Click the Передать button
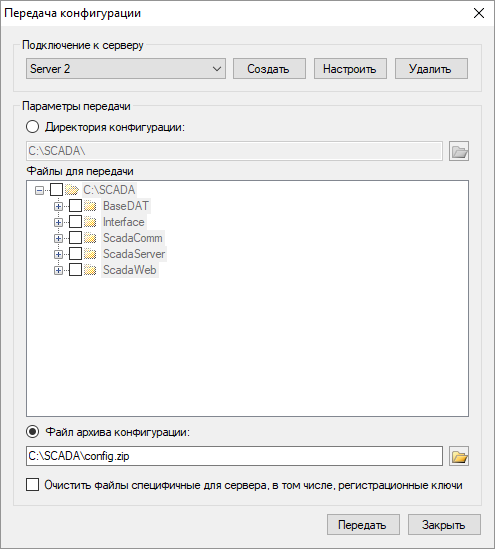Screen dimensions: 495x549 click(363, 524)
